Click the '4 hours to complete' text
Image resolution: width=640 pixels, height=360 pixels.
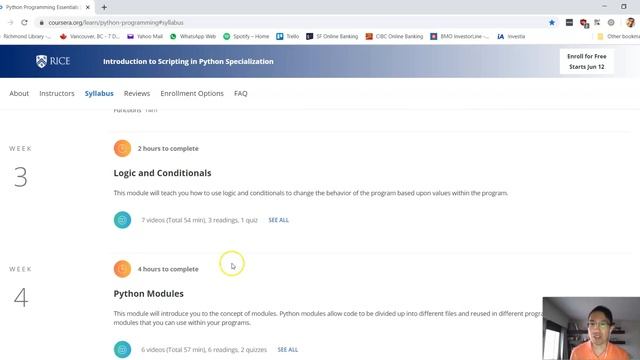[x=168, y=269]
